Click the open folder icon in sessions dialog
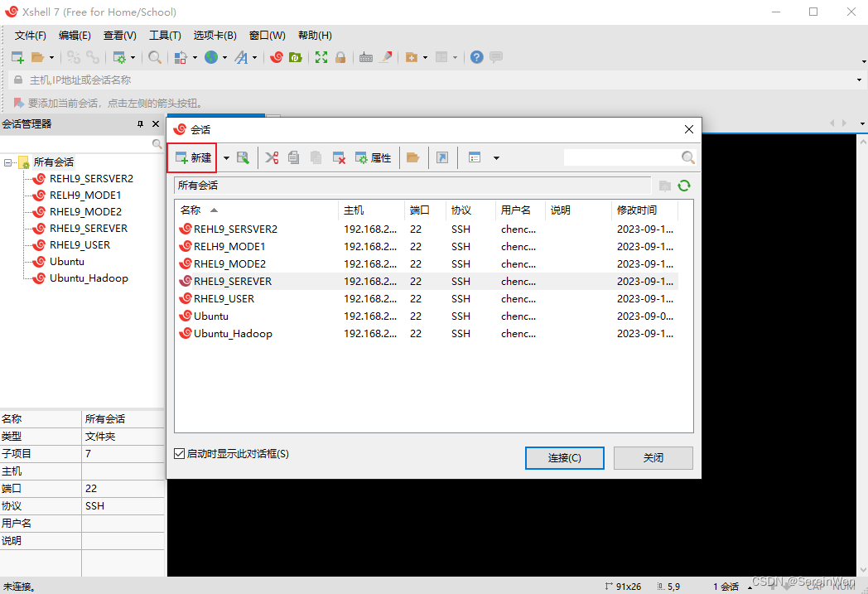The image size is (868, 594). click(412, 157)
